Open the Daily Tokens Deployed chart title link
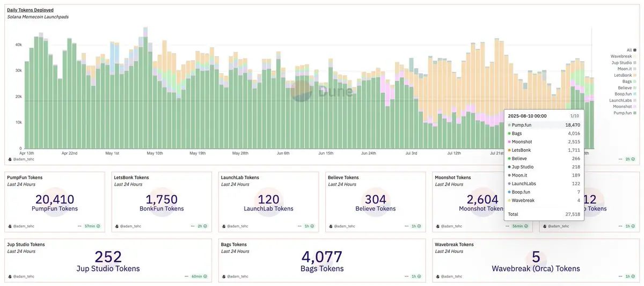 (x=30, y=10)
